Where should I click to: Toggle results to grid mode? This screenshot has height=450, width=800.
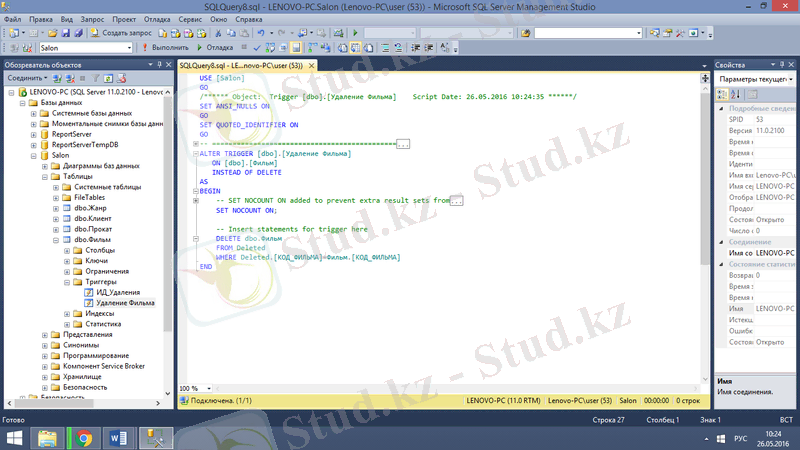click(x=356, y=48)
